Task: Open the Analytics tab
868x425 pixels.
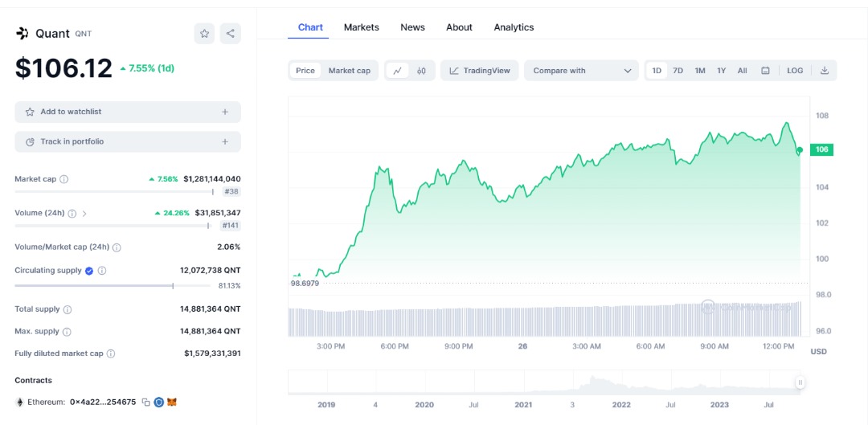Action: (x=514, y=27)
